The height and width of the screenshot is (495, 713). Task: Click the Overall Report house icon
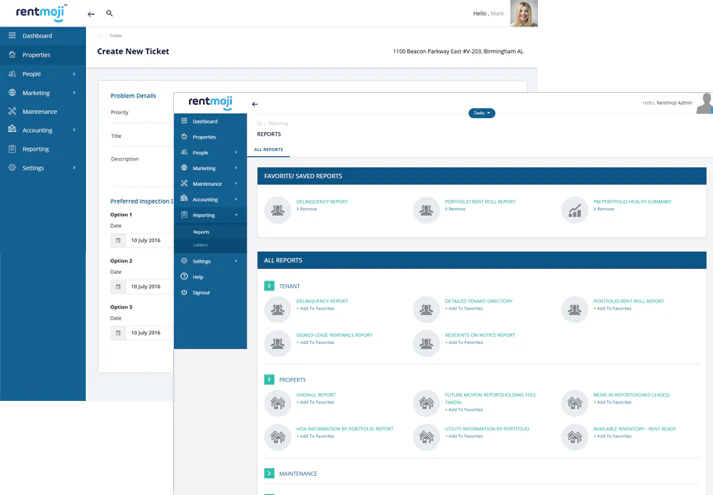278,403
